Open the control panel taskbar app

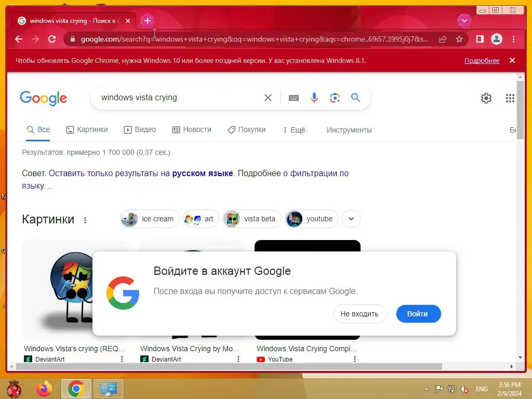click(x=109, y=389)
